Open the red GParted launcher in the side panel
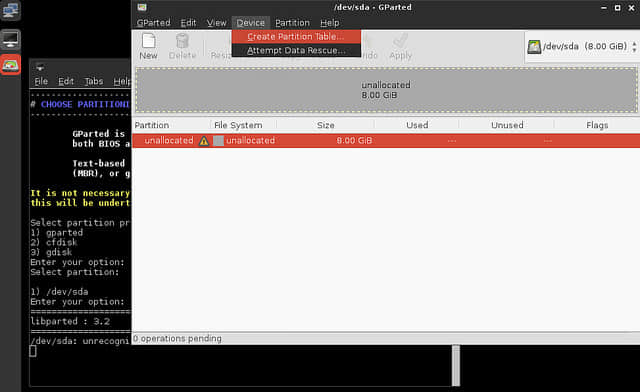The height and width of the screenshot is (392, 640). [x=10, y=65]
